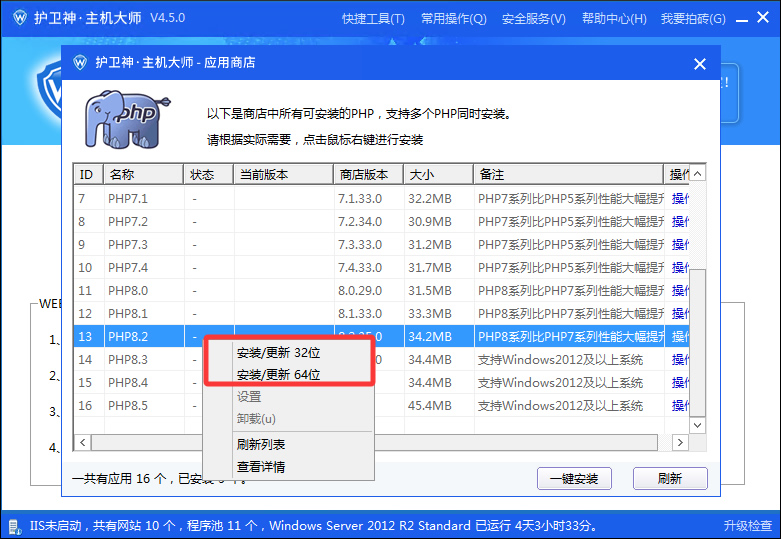Click the server status icon in status bar

(x=14, y=526)
